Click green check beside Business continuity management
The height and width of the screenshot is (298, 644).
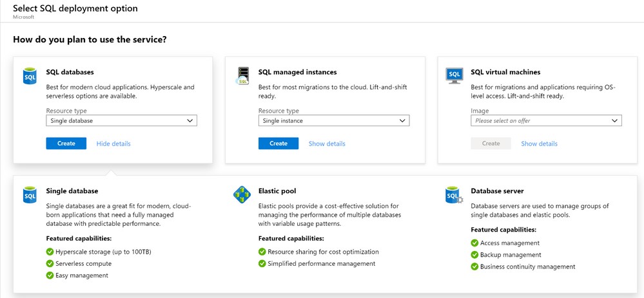[474, 266]
